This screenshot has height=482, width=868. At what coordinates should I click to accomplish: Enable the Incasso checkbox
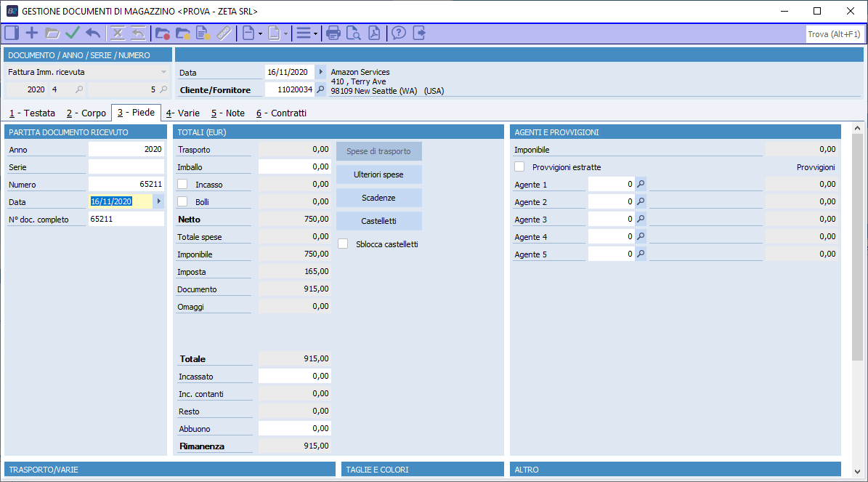[x=183, y=185]
